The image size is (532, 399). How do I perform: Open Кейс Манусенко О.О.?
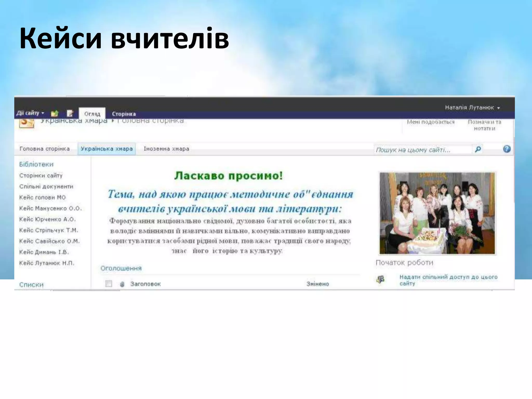pyautogui.click(x=50, y=208)
